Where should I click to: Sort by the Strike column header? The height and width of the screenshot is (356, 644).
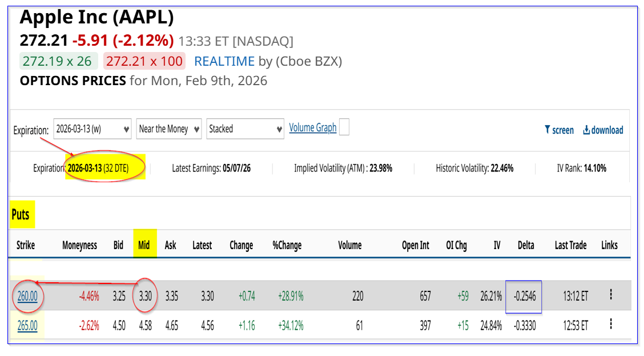click(x=25, y=245)
